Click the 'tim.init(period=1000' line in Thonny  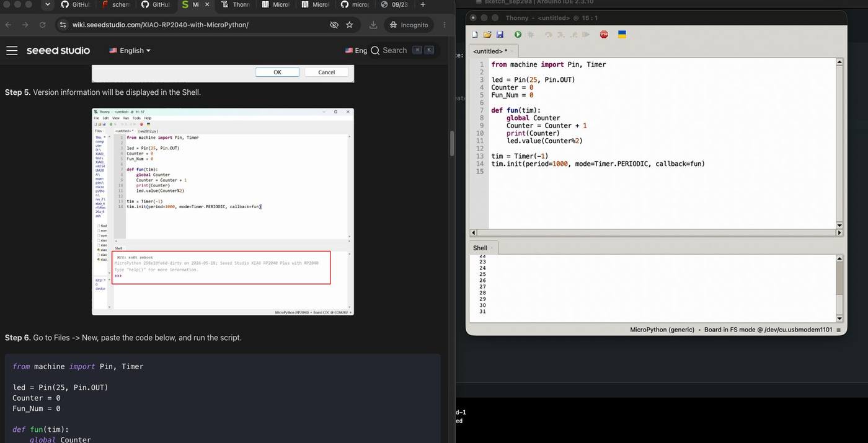(x=598, y=164)
